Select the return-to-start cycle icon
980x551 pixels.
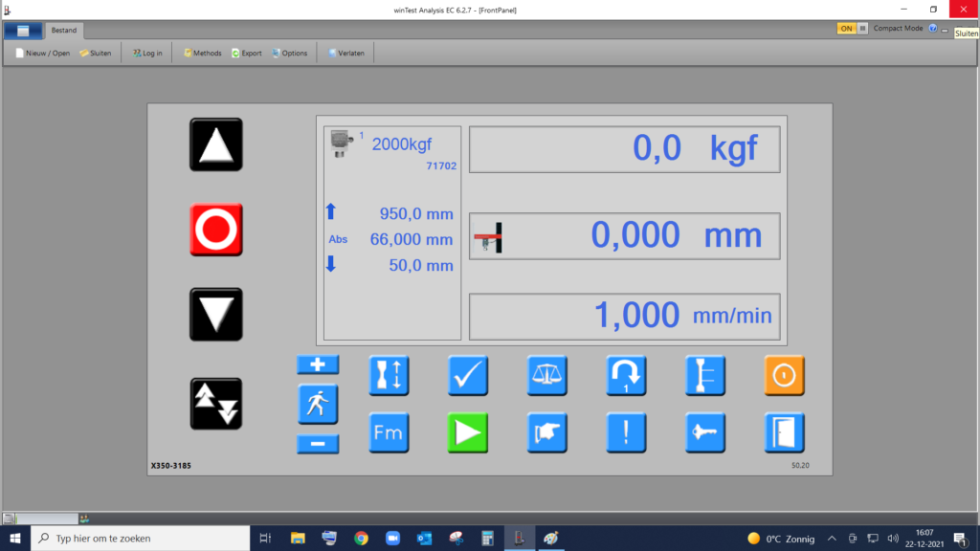pyautogui.click(x=626, y=375)
